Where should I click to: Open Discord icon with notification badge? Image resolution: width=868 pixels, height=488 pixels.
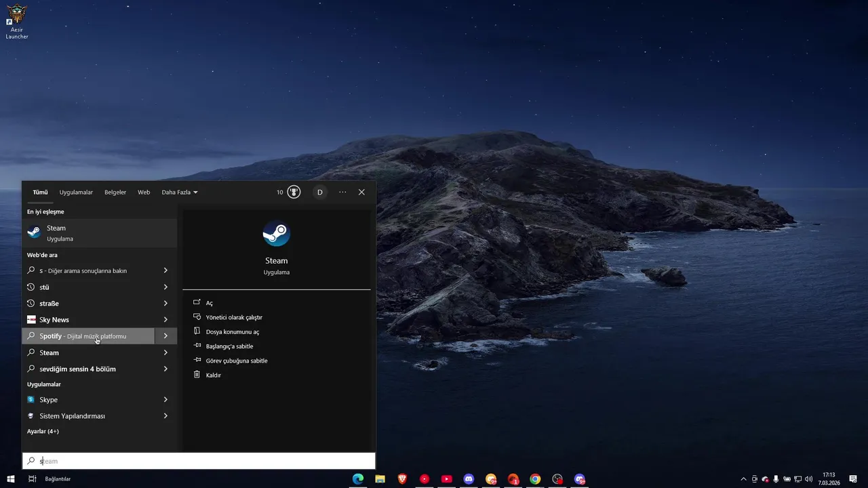pyautogui.click(x=580, y=479)
